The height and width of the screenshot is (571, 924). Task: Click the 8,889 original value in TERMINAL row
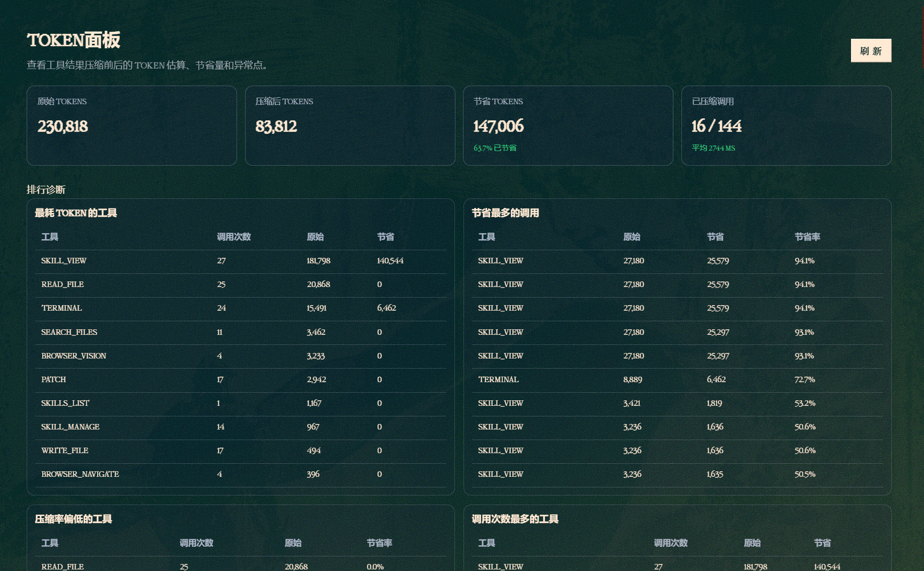coord(633,380)
